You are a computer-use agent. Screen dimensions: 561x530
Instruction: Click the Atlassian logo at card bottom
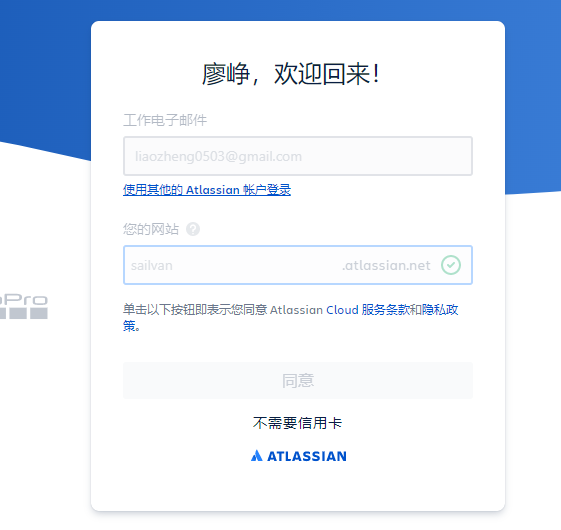[x=298, y=456]
